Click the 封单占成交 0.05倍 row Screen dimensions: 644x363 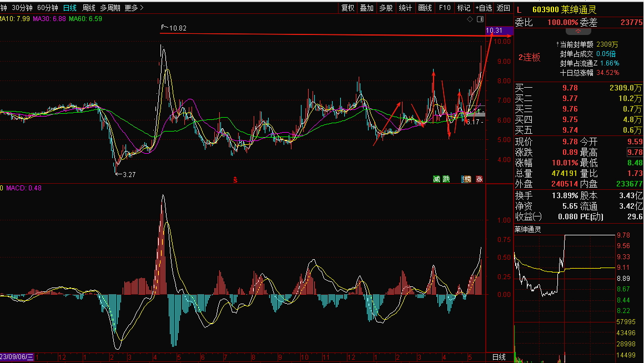coord(588,54)
